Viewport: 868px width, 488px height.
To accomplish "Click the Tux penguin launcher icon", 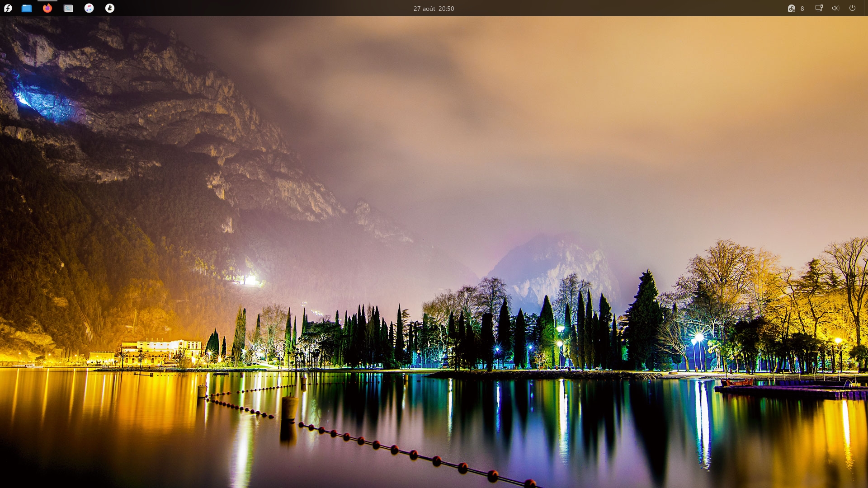I will point(110,8).
